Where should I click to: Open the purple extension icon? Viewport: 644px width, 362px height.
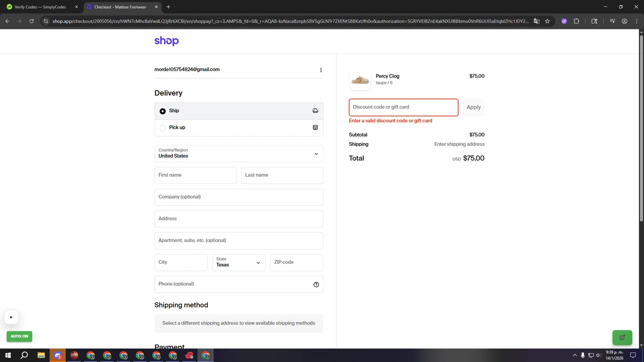(564, 21)
